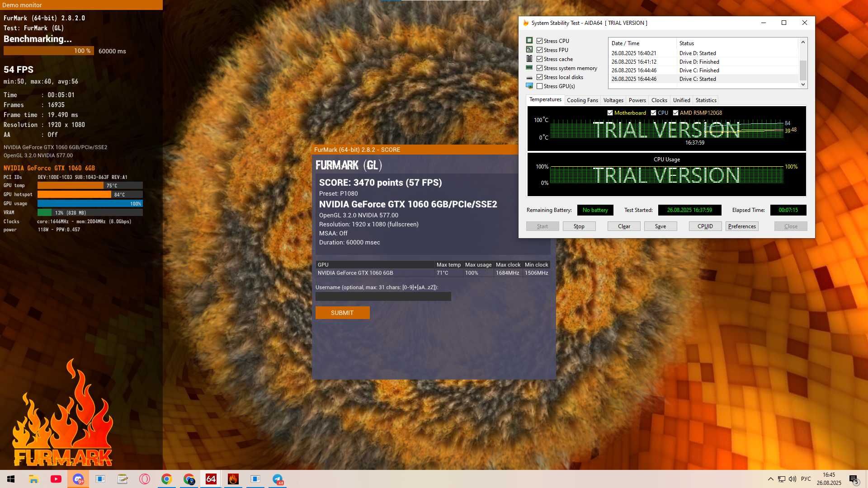Switch the РУС keyboard language indicator
868x488 pixels.
pyautogui.click(x=806, y=479)
